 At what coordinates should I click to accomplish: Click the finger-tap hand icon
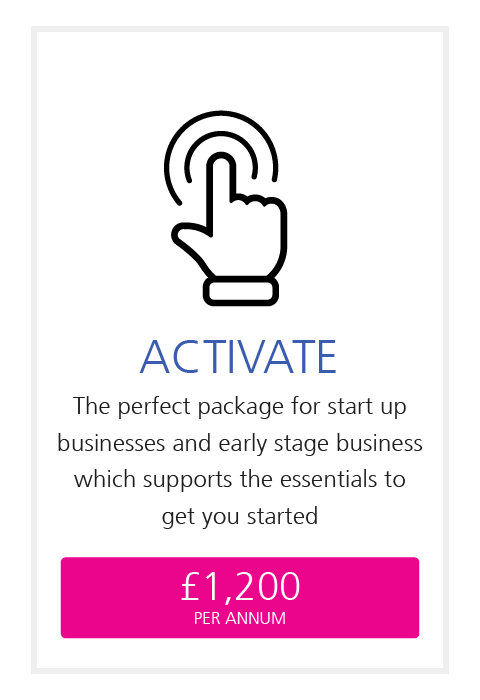pyautogui.click(x=225, y=208)
